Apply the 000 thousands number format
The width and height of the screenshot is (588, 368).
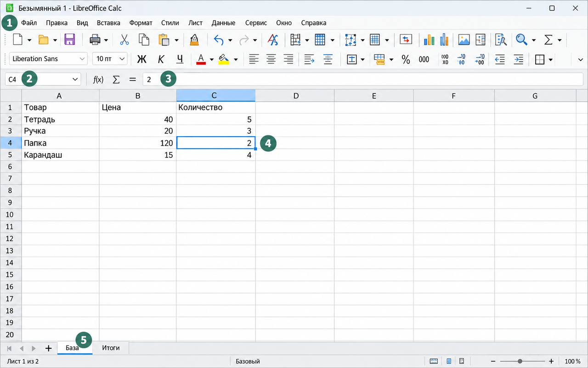(x=424, y=59)
